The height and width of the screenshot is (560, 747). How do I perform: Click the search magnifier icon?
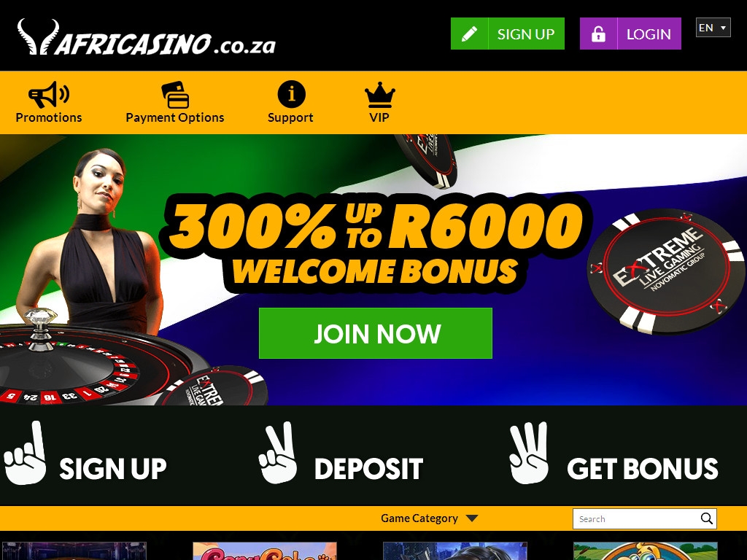click(706, 518)
